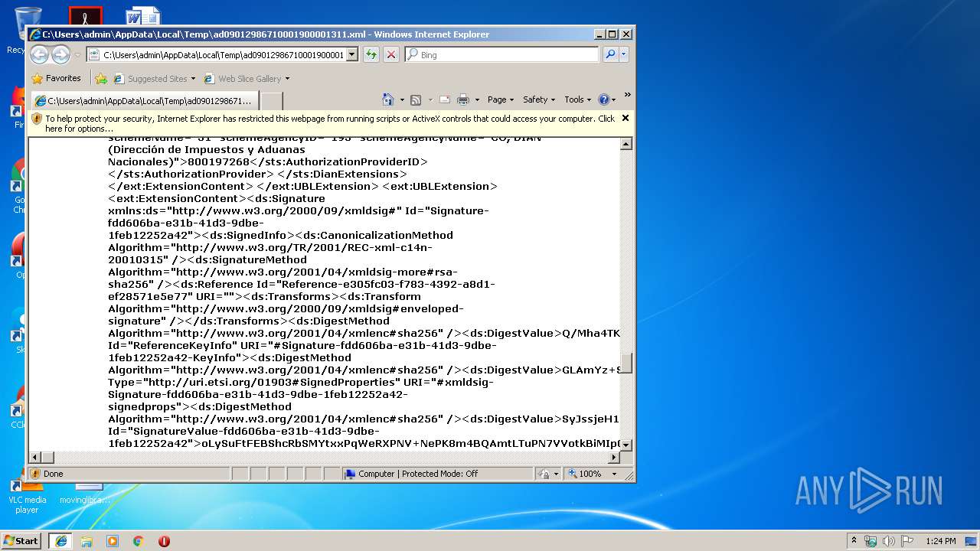
Task: Select the tab showing the Temp xml path
Action: 144,100
